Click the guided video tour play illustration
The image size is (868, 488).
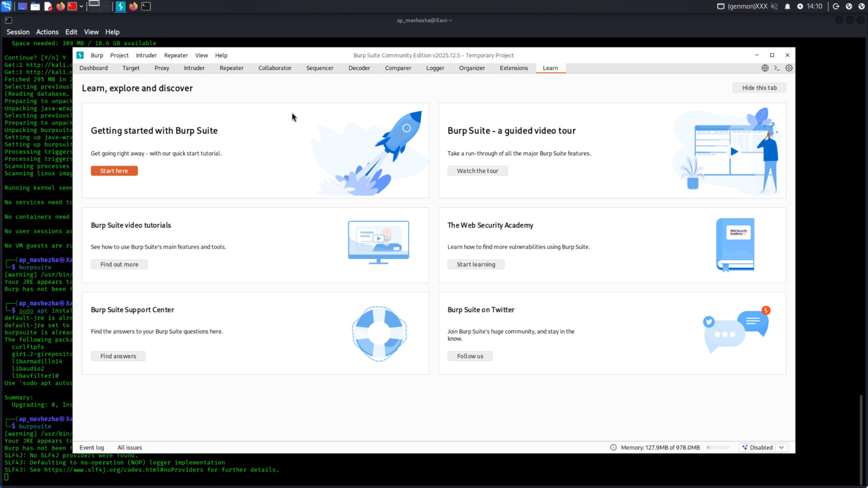pos(727,151)
